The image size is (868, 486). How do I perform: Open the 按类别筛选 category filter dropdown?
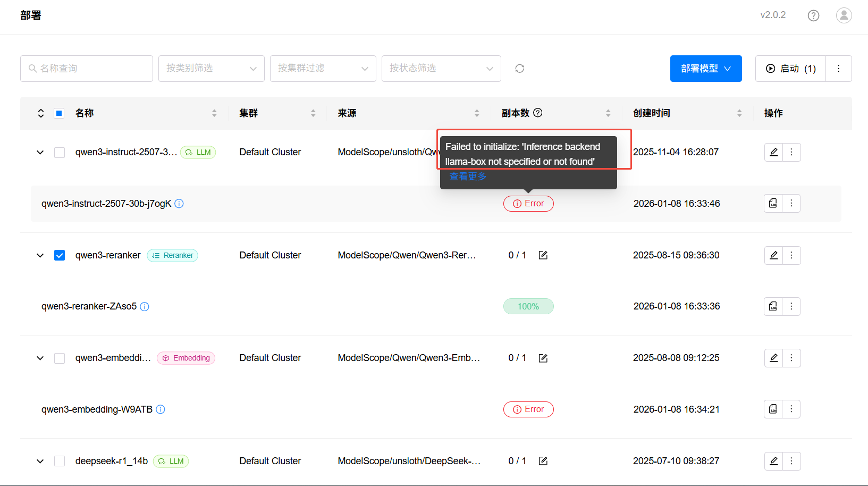[x=212, y=69]
